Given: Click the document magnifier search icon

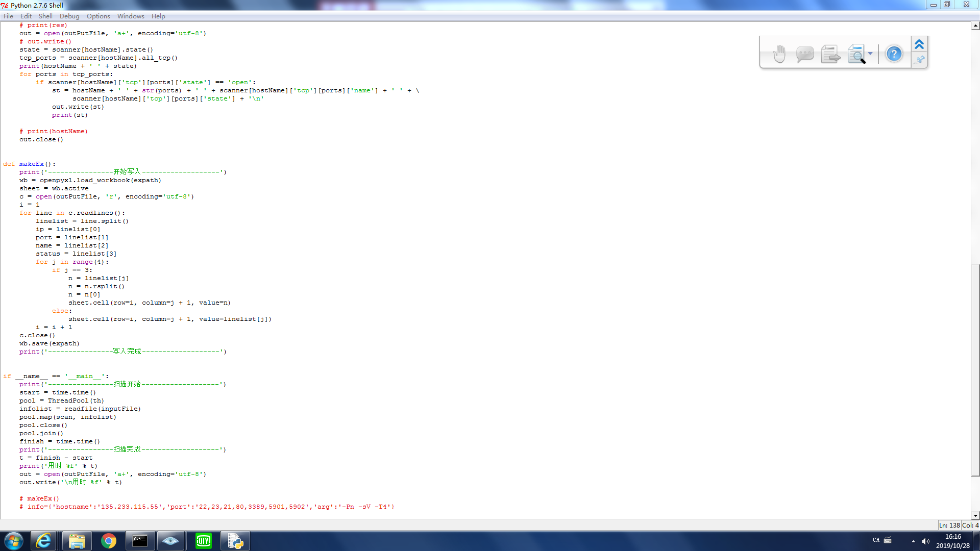Looking at the screenshot, I should coord(856,54).
